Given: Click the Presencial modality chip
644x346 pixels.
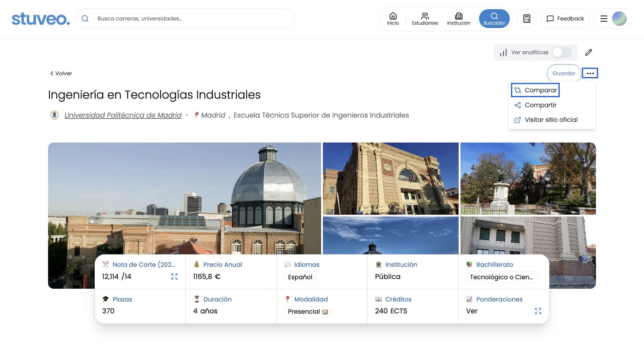Looking at the screenshot, I should 308,312.
